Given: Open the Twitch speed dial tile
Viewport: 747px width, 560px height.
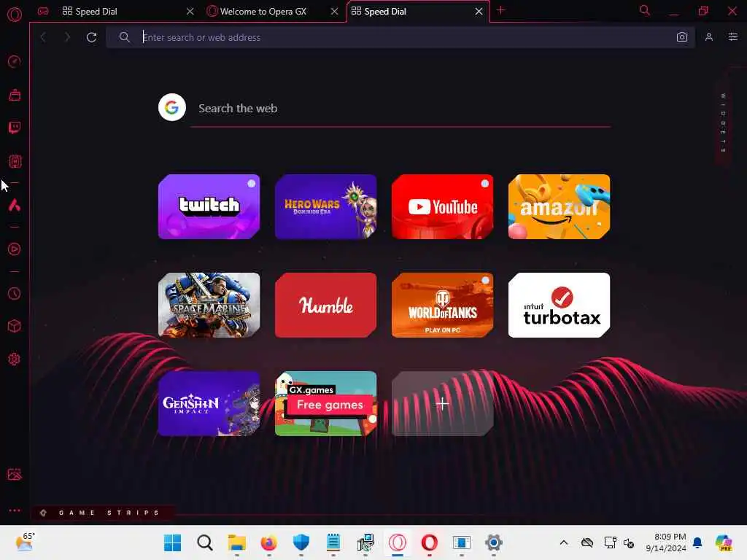Looking at the screenshot, I should [209, 206].
